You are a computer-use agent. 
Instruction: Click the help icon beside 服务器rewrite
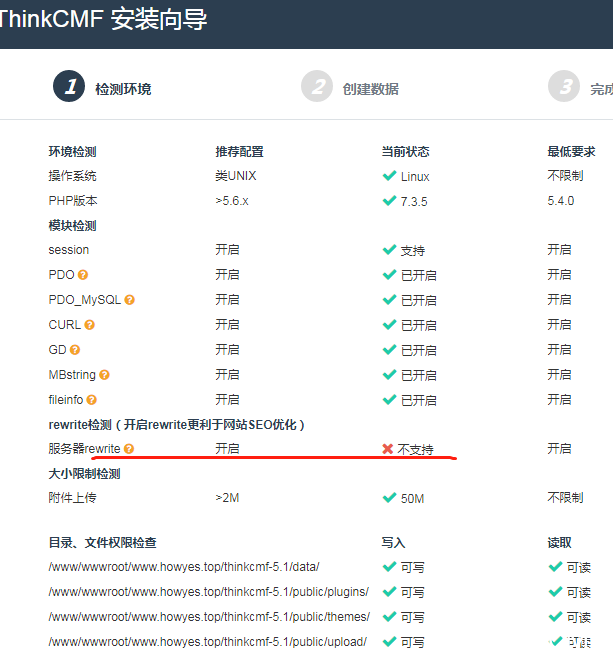[129, 450]
